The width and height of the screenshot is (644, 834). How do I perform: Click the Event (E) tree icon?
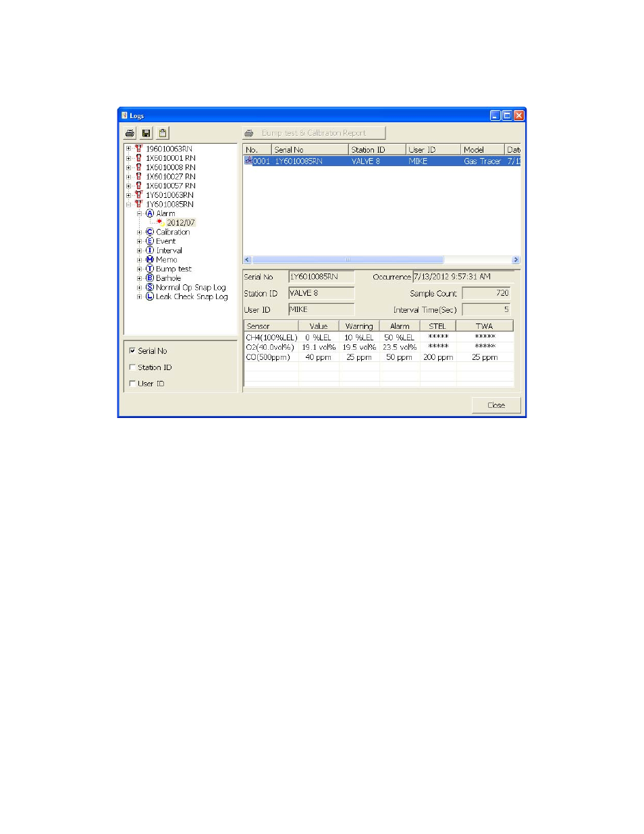pos(150,241)
